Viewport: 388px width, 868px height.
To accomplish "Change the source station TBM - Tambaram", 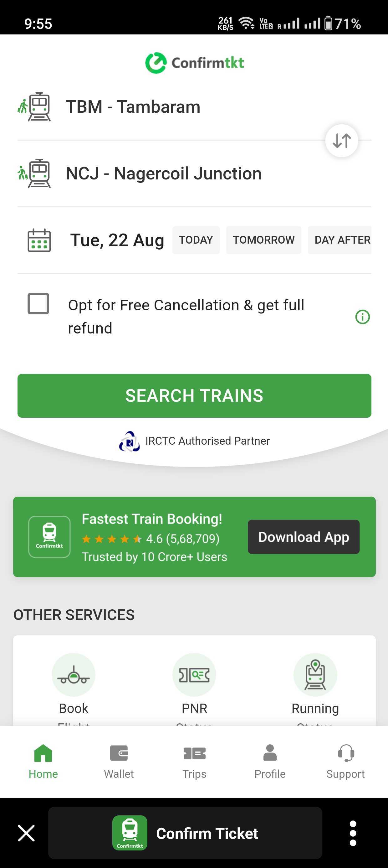I will [133, 107].
